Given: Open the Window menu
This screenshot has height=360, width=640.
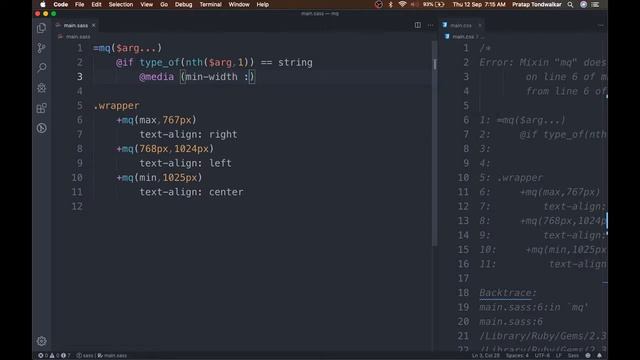Looking at the screenshot, I should pyautogui.click(x=239, y=4).
